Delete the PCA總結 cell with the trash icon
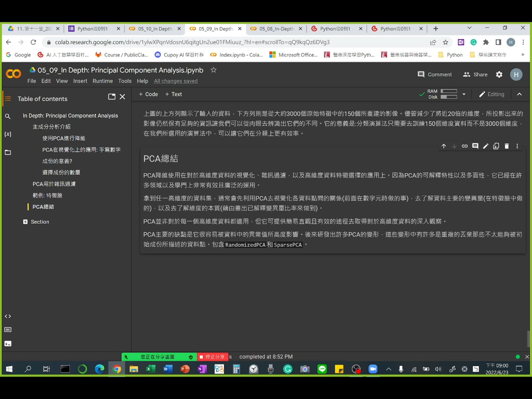This screenshot has width=532, height=399. (x=507, y=146)
